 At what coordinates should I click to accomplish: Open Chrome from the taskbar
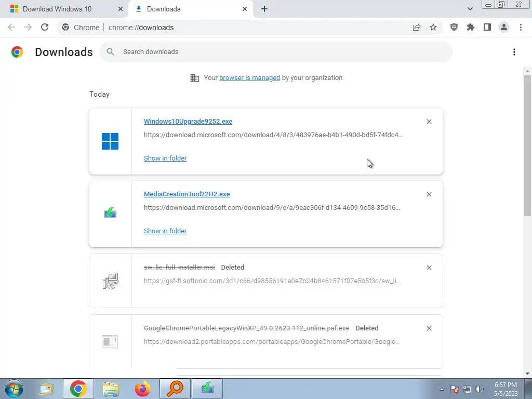[78, 389]
